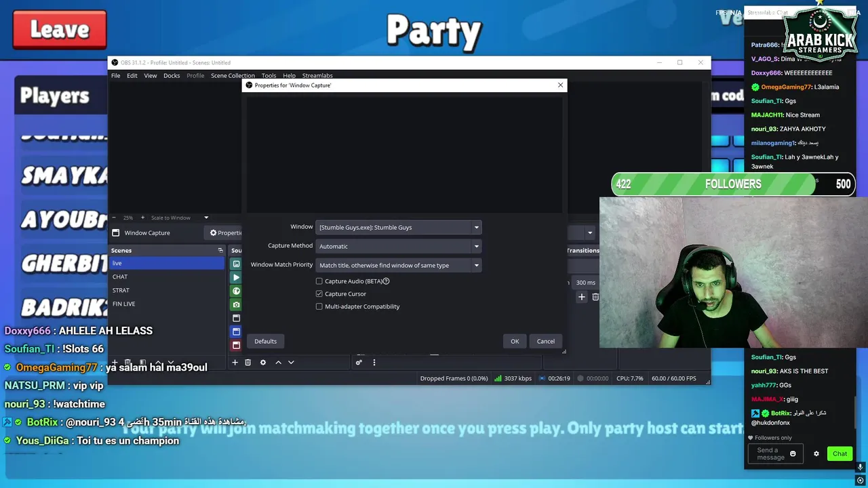Open Edit menu

[132, 76]
